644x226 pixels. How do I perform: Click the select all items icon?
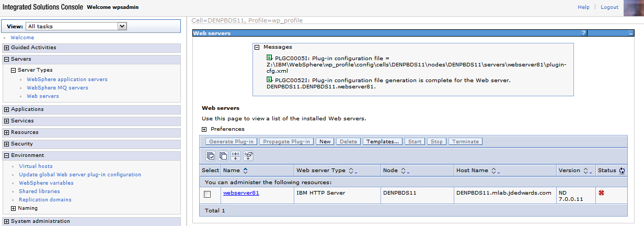click(x=211, y=155)
